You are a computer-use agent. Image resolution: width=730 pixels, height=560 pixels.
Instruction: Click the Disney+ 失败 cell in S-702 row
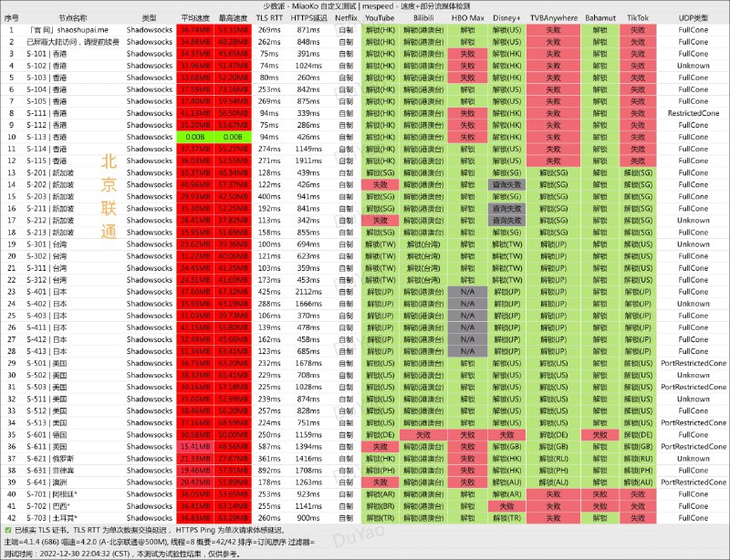tap(507, 506)
